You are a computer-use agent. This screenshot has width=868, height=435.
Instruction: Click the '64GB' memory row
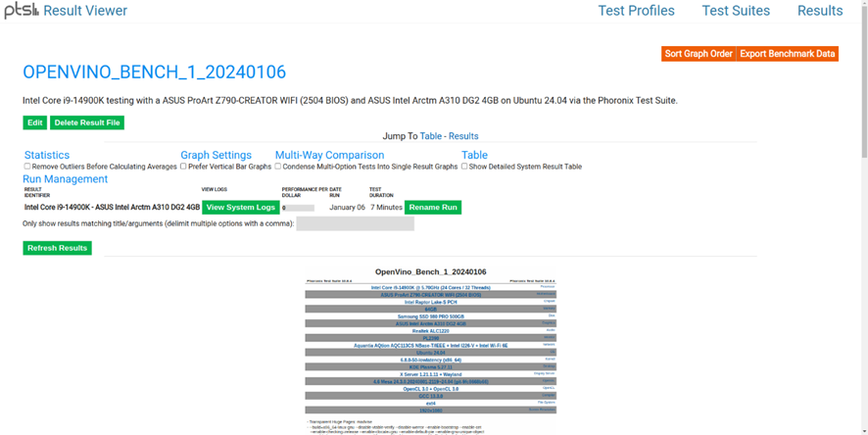coord(431,310)
